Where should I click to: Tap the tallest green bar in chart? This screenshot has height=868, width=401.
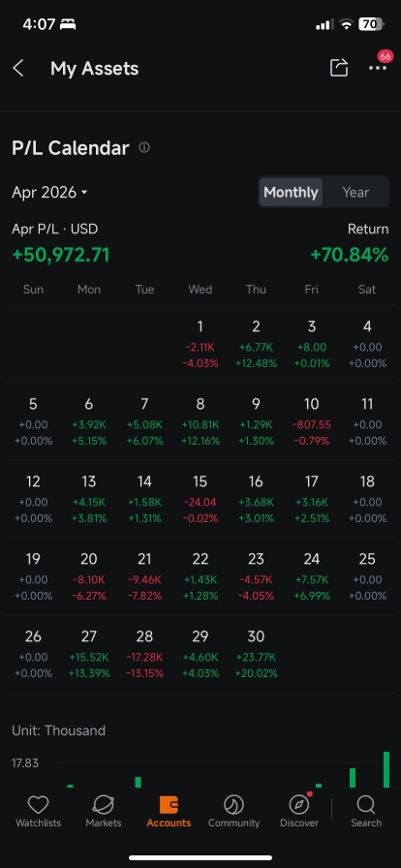[x=386, y=769]
